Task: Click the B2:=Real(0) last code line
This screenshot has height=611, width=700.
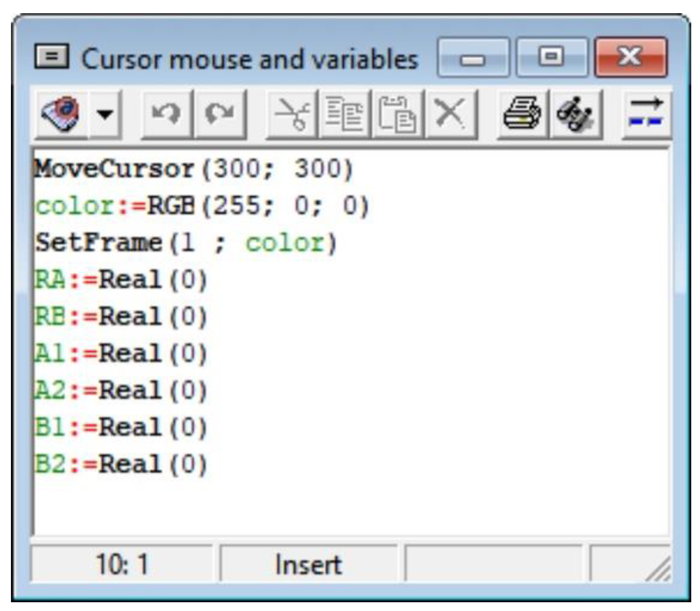Action: 121,464
